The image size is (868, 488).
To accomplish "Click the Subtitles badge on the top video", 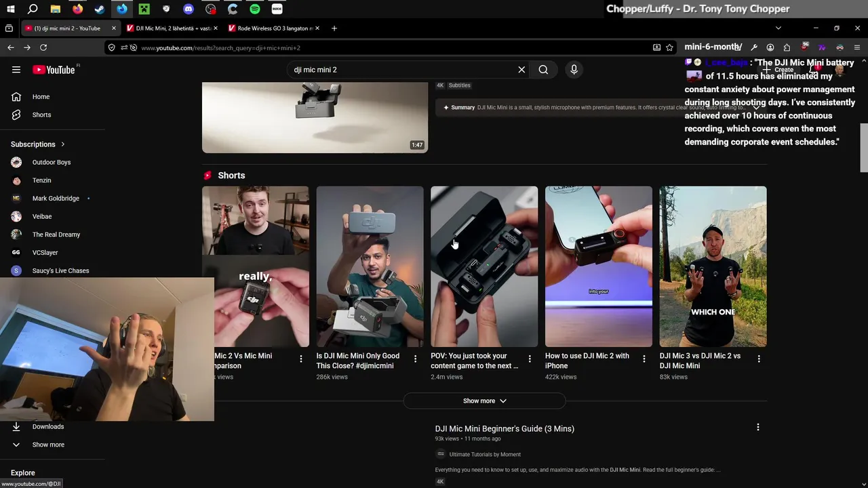I will [x=459, y=85].
